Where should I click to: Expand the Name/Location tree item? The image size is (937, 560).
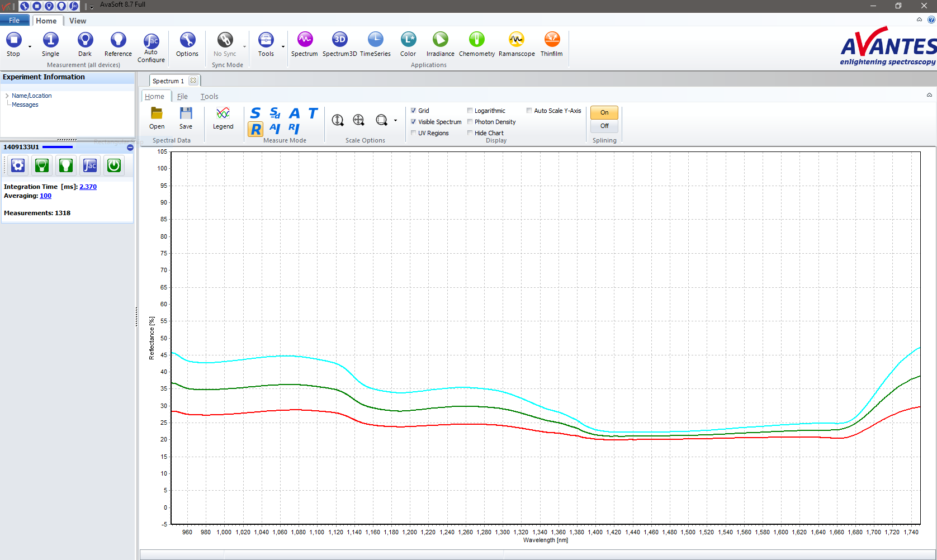7,96
